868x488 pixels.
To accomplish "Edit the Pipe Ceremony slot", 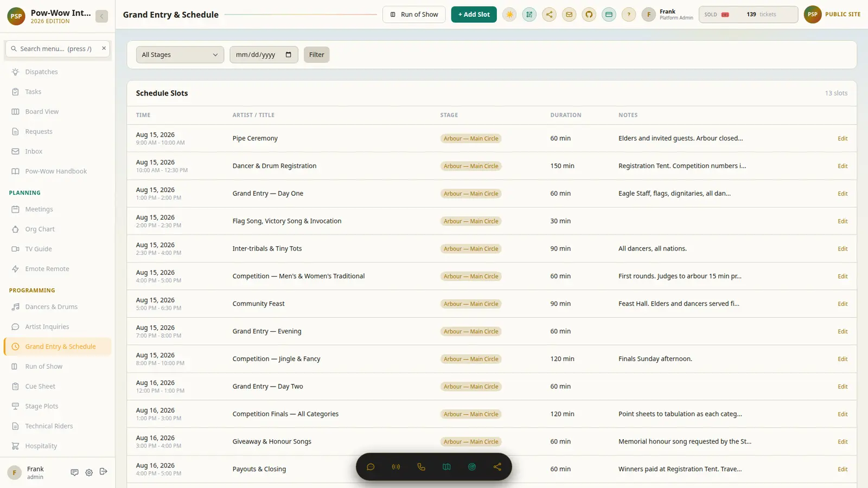I will click(842, 138).
